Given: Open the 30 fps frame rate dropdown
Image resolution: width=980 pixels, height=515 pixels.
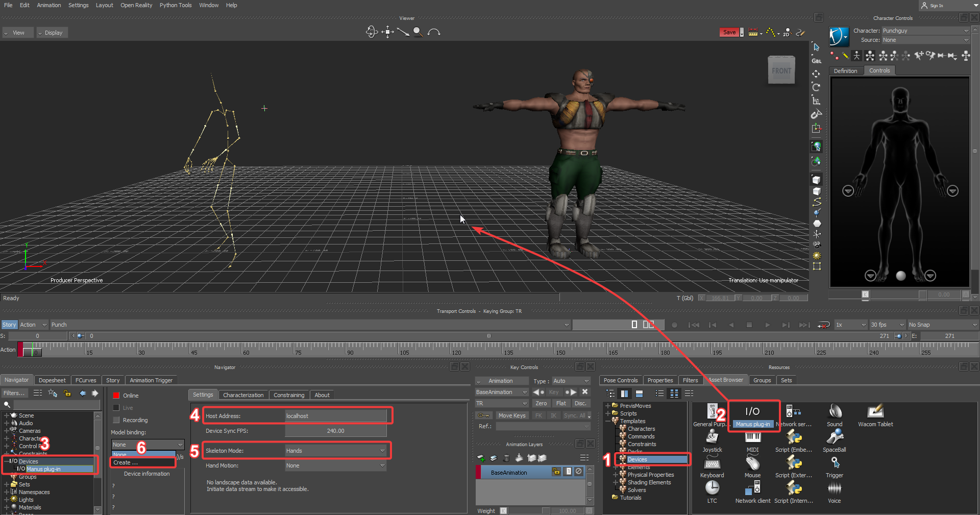Looking at the screenshot, I should [887, 325].
